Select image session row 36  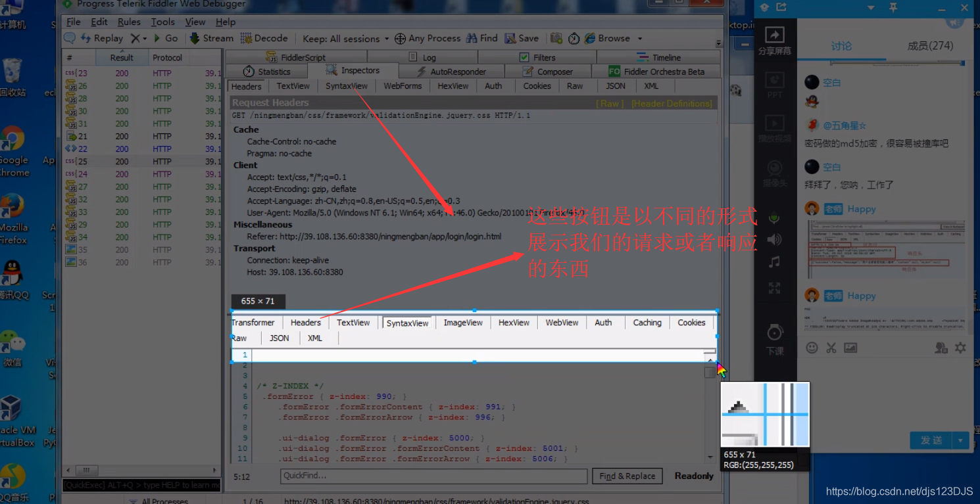point(143,262)
